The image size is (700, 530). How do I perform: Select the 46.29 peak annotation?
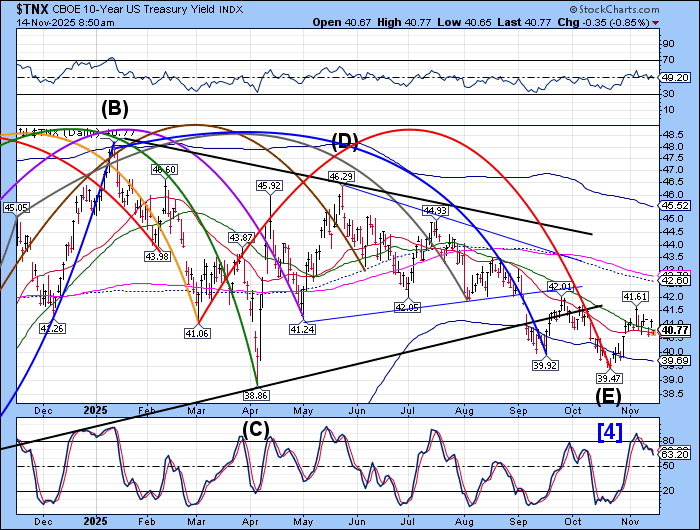342,176
